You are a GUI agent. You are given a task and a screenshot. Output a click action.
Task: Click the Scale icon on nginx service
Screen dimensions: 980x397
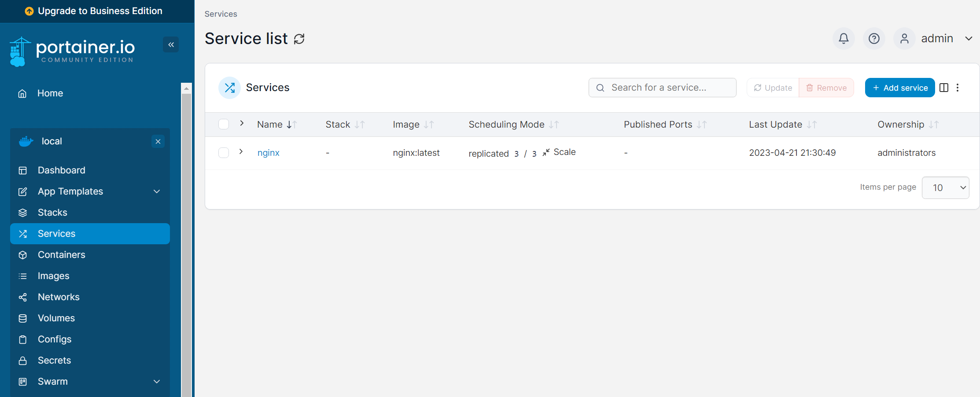[x=546, y=152]
